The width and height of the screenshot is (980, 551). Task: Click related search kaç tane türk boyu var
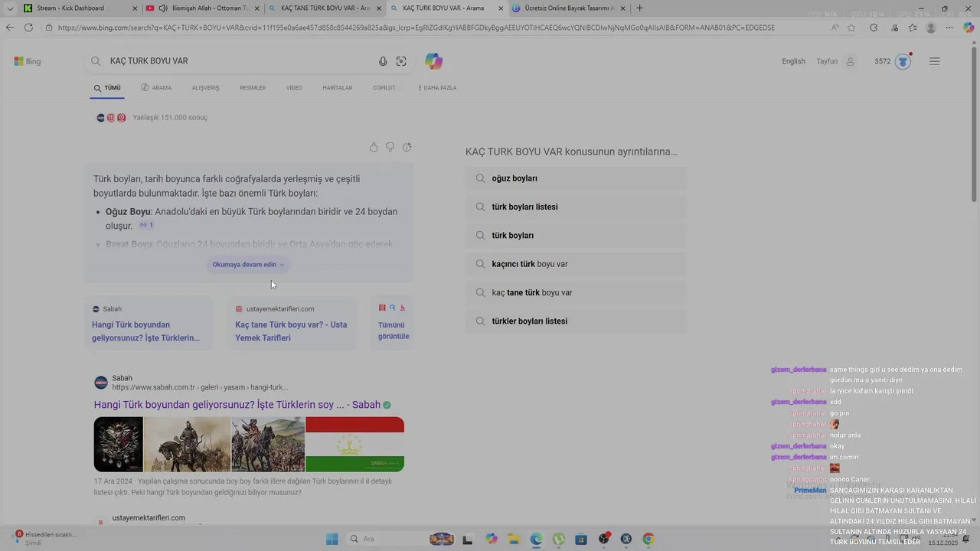576,292
